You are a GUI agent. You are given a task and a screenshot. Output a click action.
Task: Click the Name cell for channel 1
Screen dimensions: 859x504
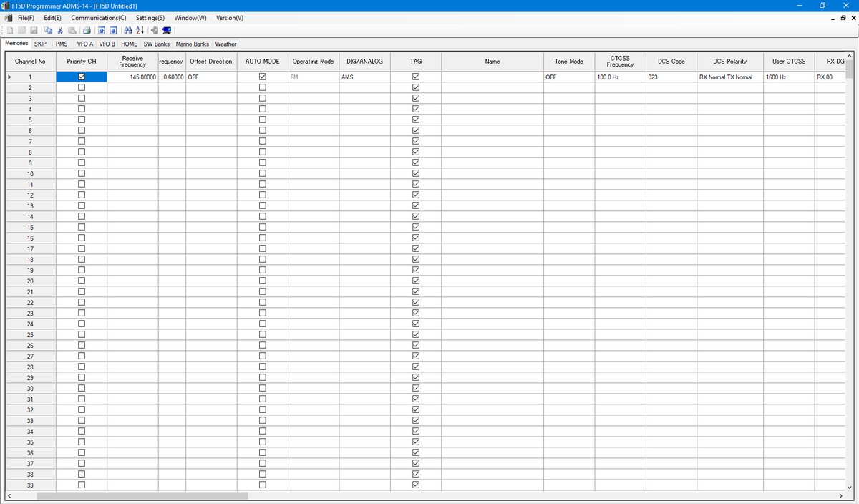tap(492, 77)
